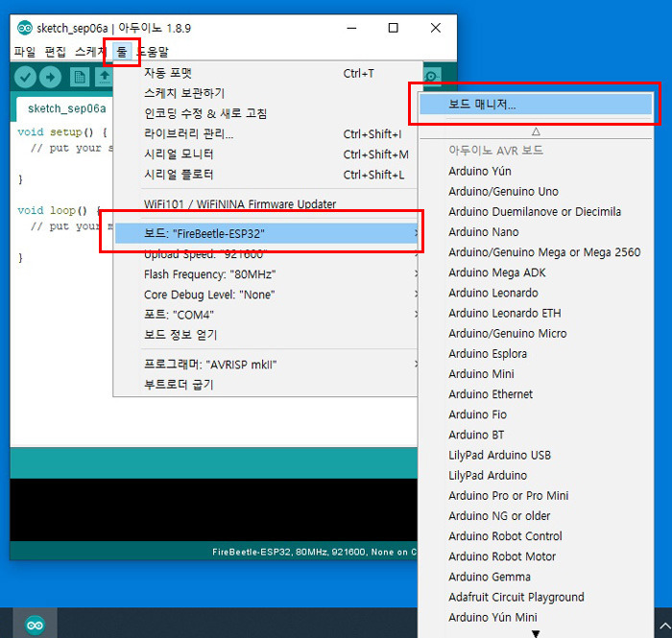Viewport: 672px width, 638px height.
Task: Select LilyPad Arduino USB board
Action: tap(536, 455)
